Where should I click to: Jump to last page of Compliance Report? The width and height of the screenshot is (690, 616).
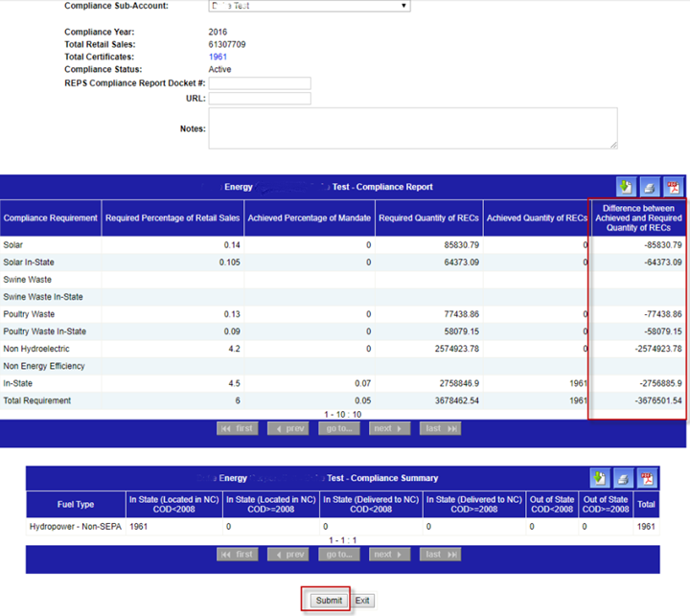point(440,428)
